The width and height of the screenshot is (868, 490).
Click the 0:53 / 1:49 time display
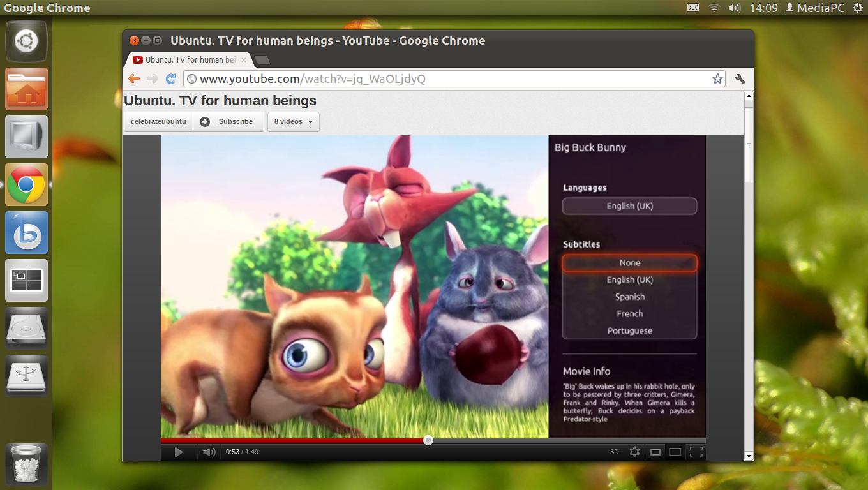(242, 452)
